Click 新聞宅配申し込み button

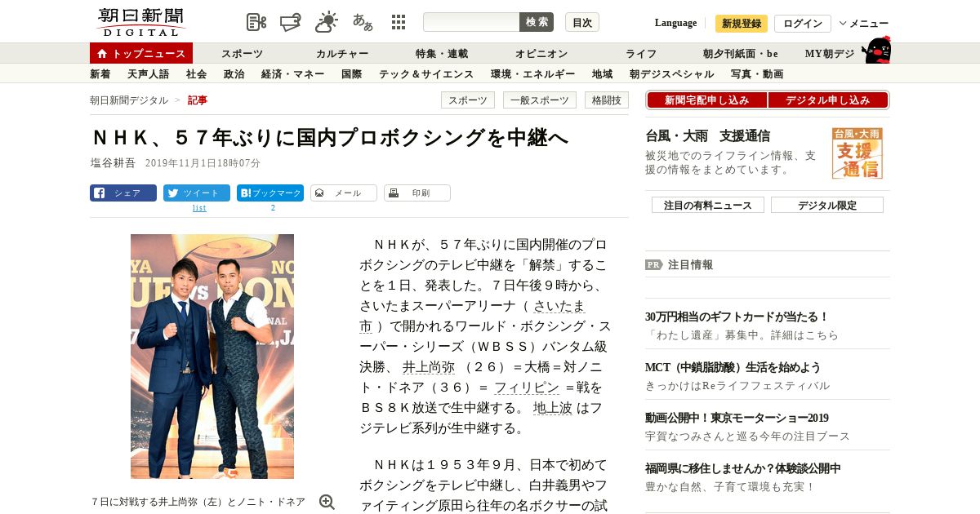706,100
